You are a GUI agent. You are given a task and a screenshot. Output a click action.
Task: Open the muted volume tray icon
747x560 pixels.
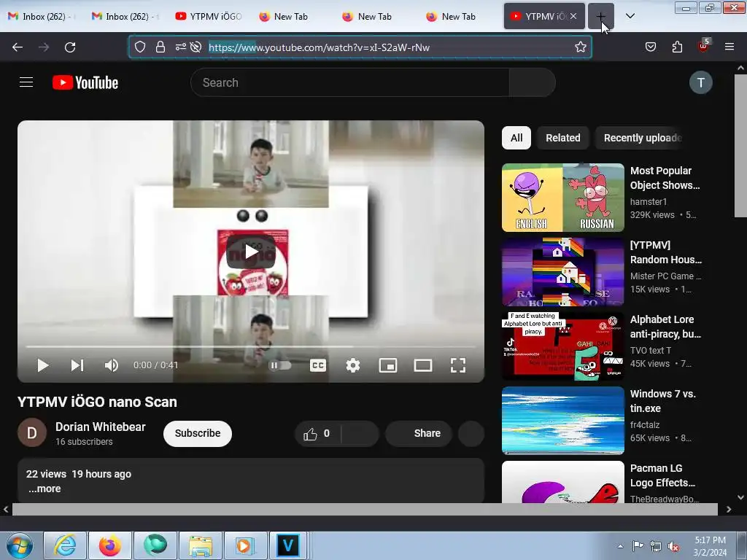(x=673, y=546)
